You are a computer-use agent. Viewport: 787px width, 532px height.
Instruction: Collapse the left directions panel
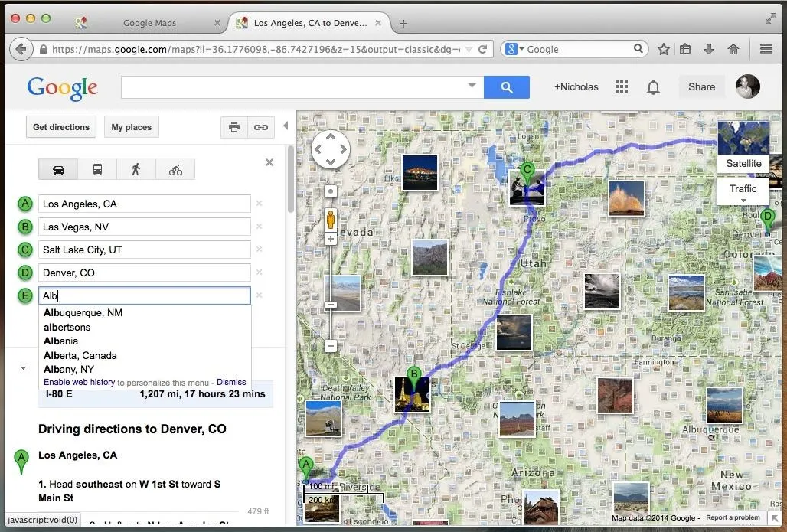[x=286, y=126]
